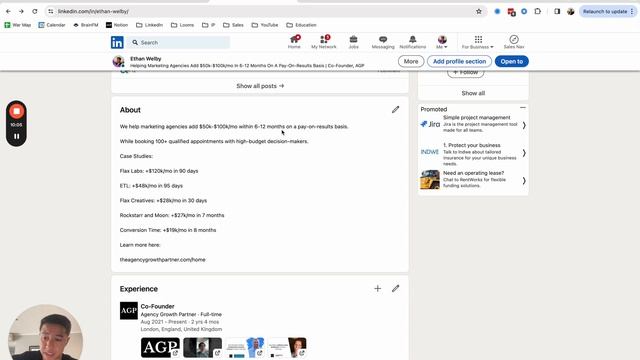
Task: Click the Ethan Welby sticky header avatar
Action: [118, 61]
